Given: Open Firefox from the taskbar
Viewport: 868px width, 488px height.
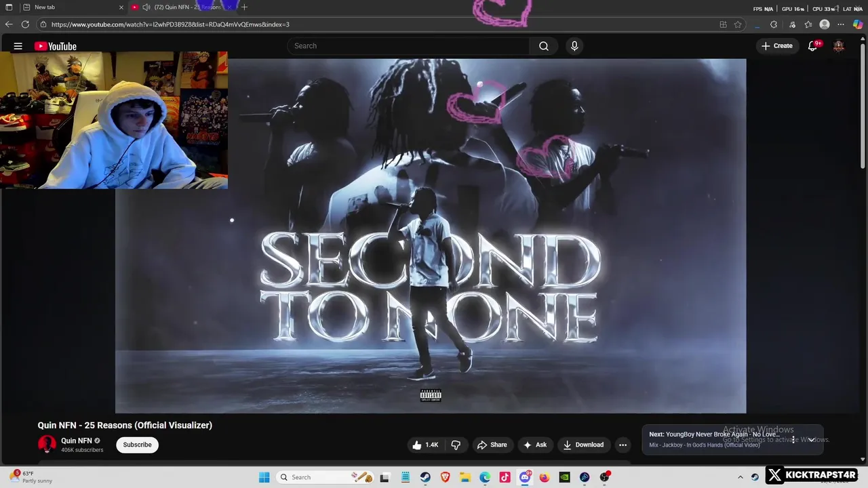Looking at the screenshot, I should point(545,477).
